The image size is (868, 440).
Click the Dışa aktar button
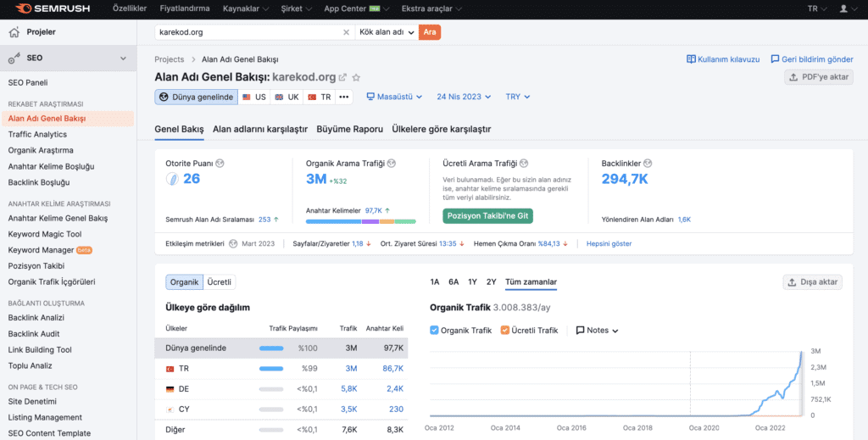click(x=813, y=282)
